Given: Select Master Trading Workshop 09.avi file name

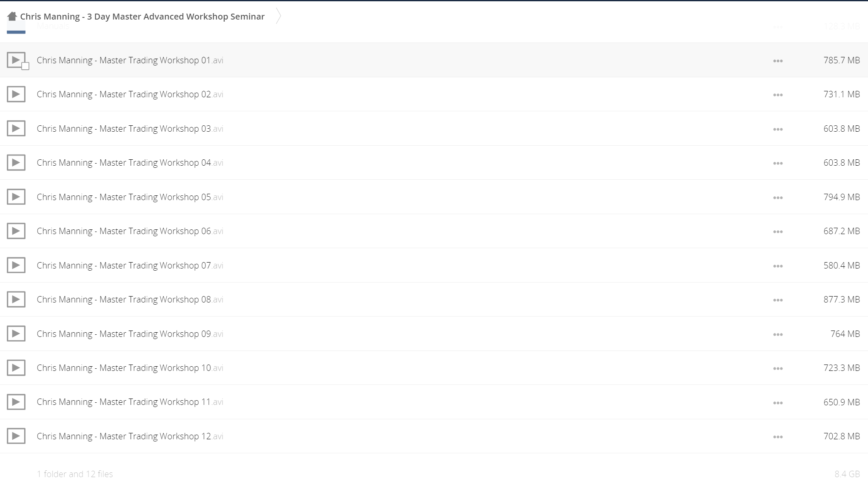Looking at the screenshot, I should [x=130, y=334].
